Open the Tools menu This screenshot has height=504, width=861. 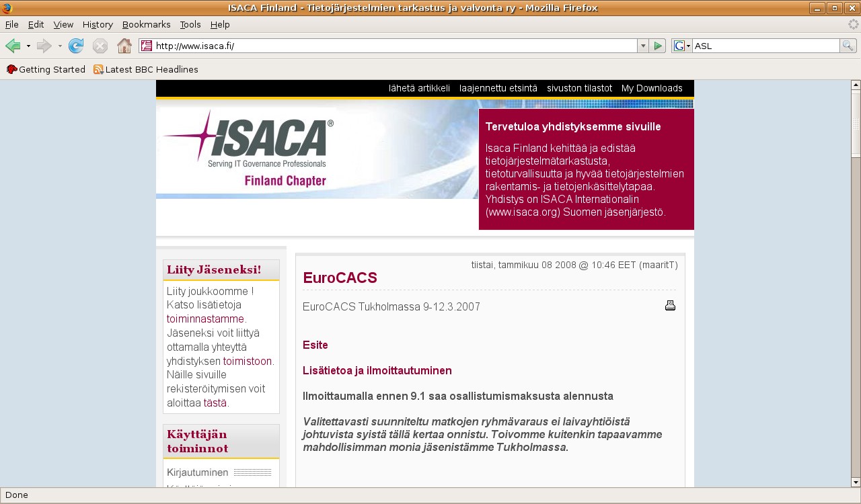pos(190,24)
